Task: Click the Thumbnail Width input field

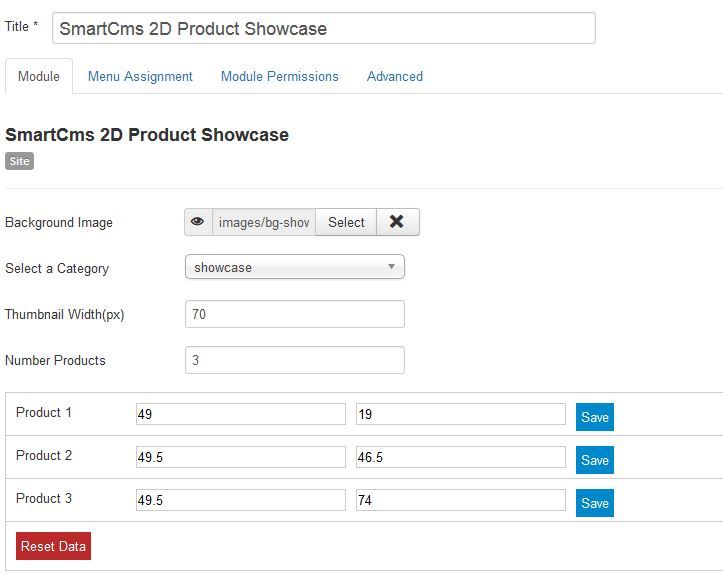Action: coord(295,314)
